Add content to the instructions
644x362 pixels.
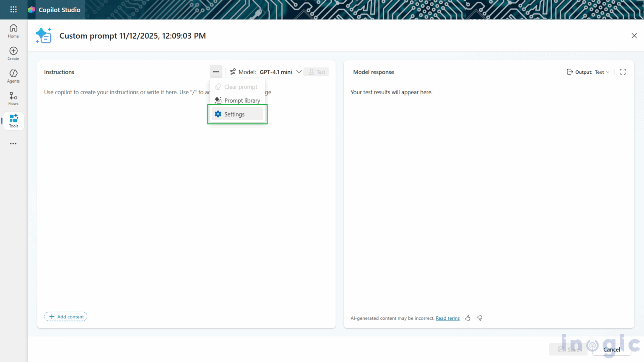click(x=65, y=316)
